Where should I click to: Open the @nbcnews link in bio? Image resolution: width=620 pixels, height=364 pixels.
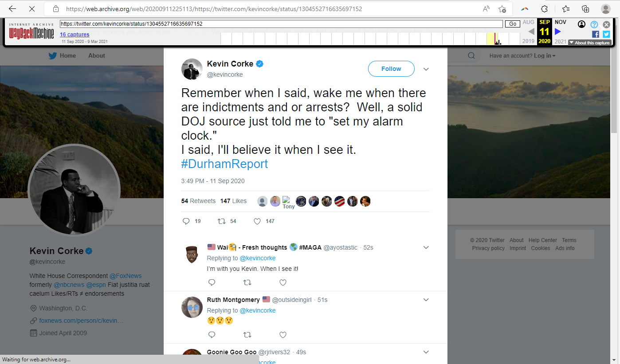click(69, 285)
